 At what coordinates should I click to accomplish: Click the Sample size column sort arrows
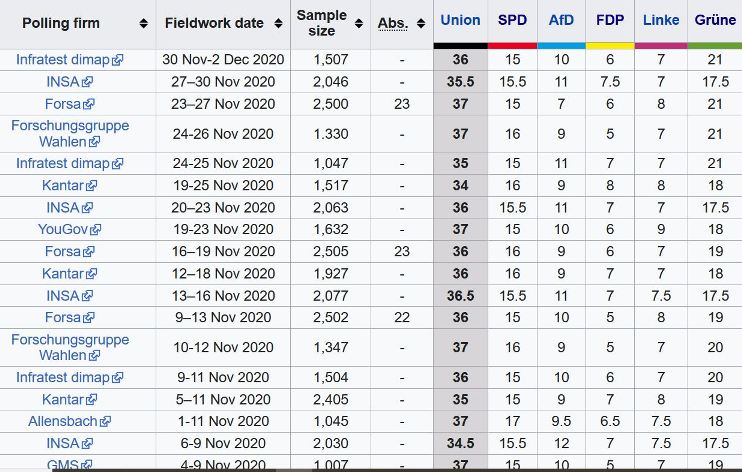[359, 24]
